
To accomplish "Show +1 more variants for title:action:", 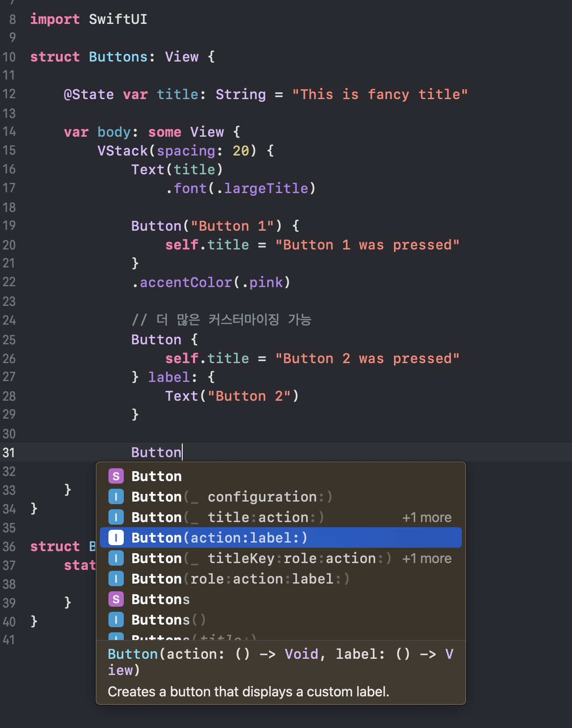I will click(427, 517).
